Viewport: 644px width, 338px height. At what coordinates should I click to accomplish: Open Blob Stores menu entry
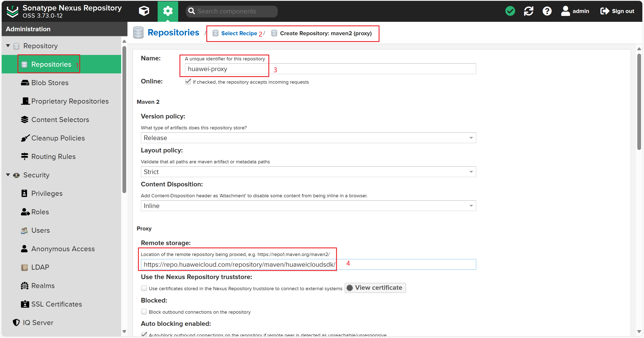61,83
